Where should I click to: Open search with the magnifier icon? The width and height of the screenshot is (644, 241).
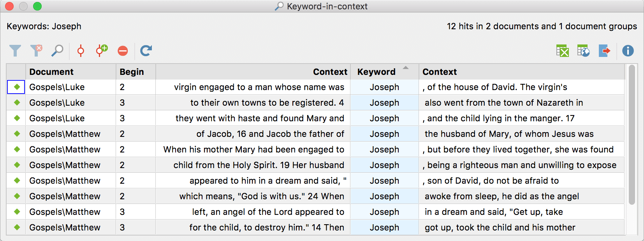coord(57,51)
